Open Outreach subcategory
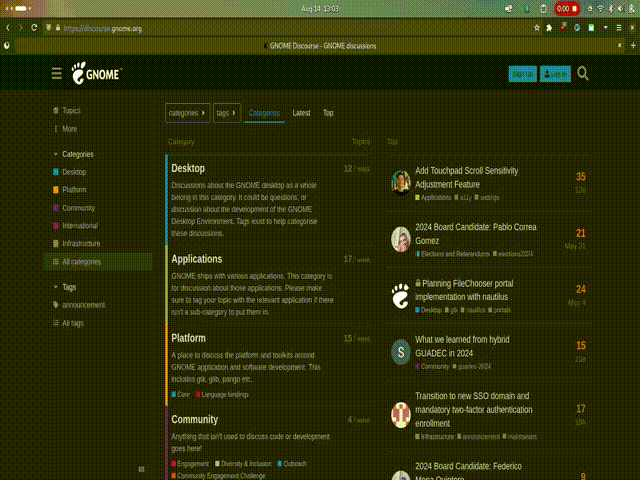640x480 pixels. [x=292, y=464]
